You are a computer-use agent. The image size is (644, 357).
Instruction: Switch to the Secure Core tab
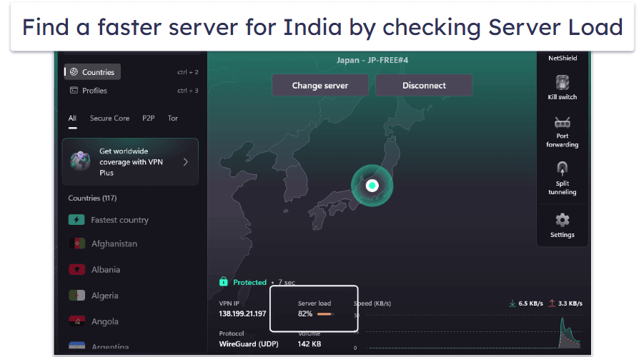click(x=109, y=119)
